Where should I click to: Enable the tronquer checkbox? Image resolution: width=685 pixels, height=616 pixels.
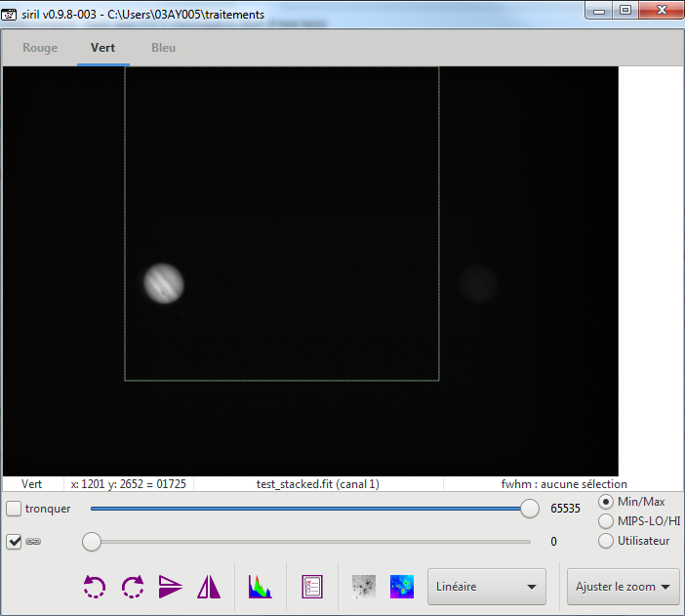(14, 509)
